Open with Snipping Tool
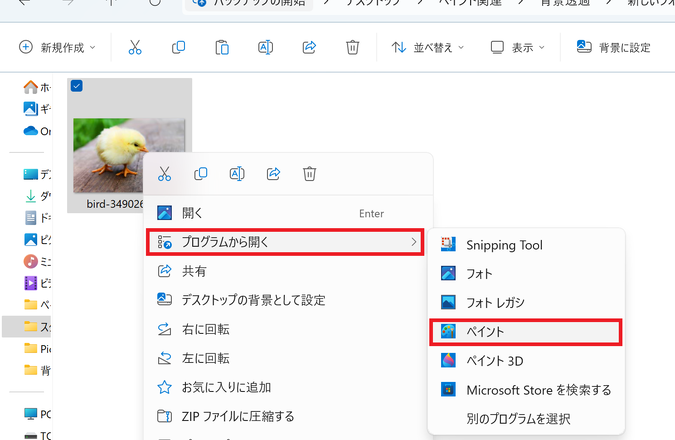The image size is (675, 440). (526, 245)
